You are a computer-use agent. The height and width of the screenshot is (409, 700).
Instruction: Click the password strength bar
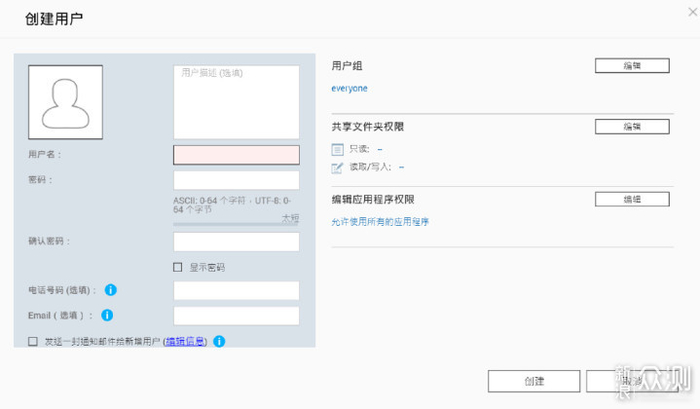[x=236, y=224]
